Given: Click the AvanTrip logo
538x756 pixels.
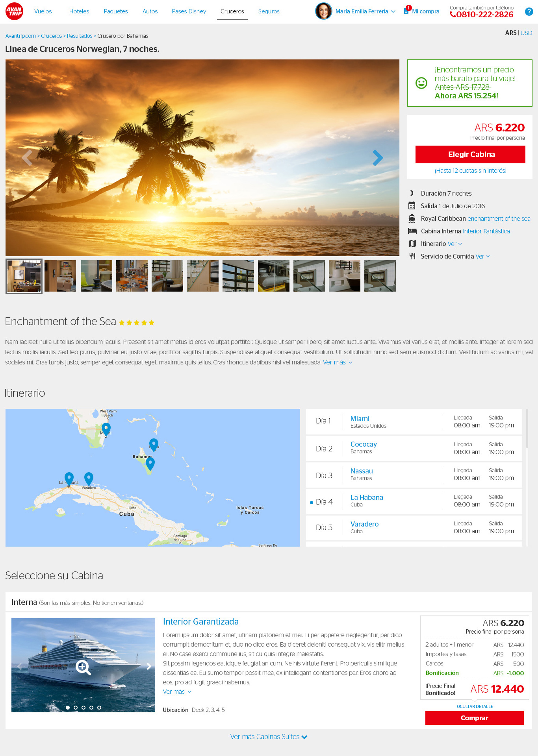Looking at the screenshot, I should pos(14,11).
